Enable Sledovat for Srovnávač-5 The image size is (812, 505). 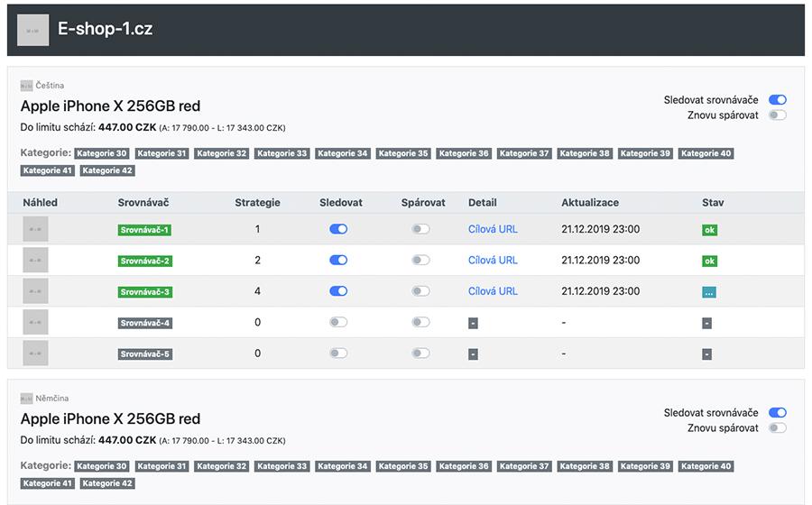(x=338, y=353)
